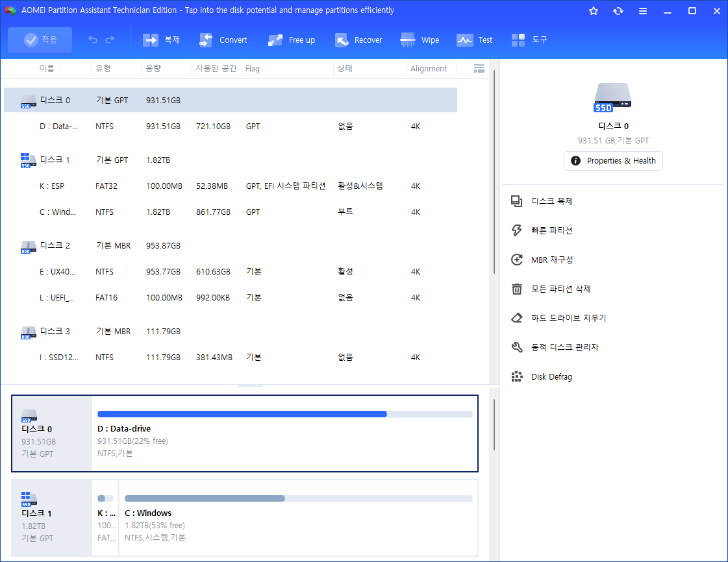Click the redo arrow icon
Screen dimensions: 728x562
[110, 40]
